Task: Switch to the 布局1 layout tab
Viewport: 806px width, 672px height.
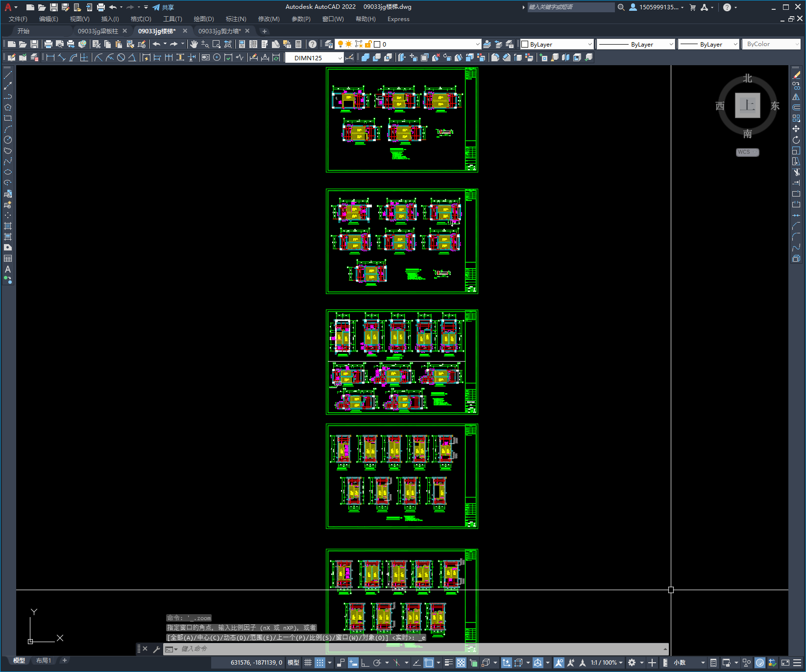Action: 44,661
